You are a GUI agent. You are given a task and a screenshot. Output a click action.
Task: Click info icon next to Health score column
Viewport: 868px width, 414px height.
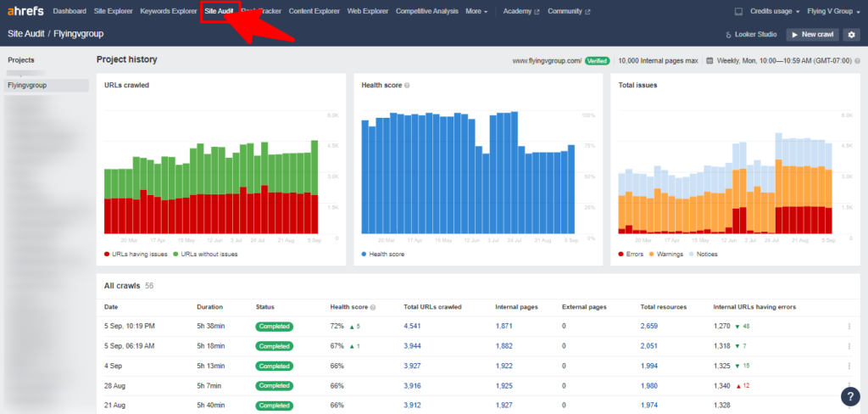pos(373,306)
